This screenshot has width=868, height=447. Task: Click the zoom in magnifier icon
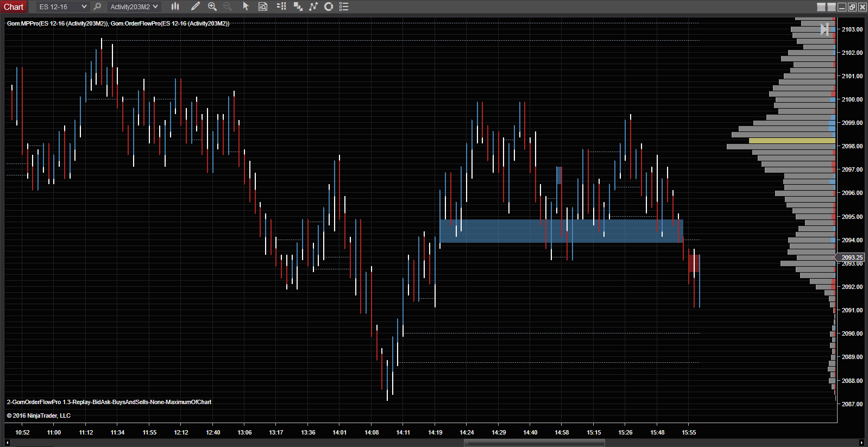point(212,7)
